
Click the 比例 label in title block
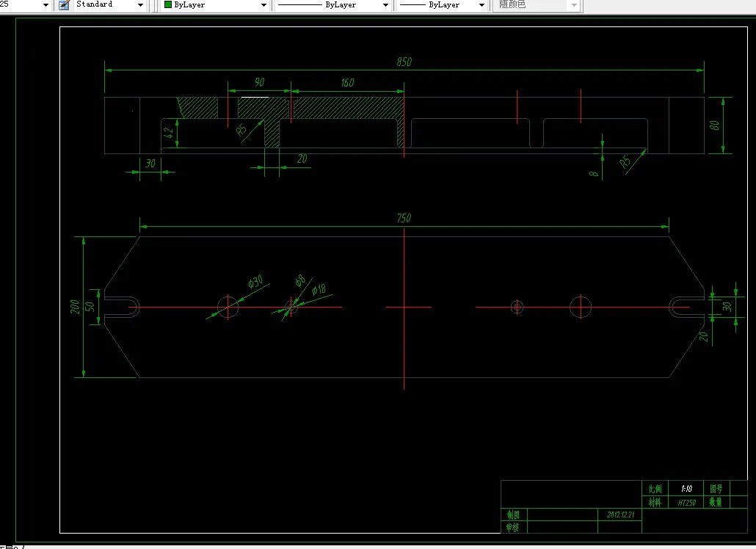(x=655, y=489)
